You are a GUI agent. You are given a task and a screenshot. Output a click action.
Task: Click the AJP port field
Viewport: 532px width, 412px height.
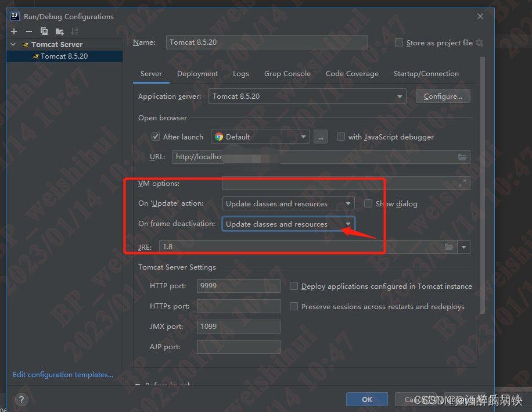pyautogui.click(x=239, y=347)
